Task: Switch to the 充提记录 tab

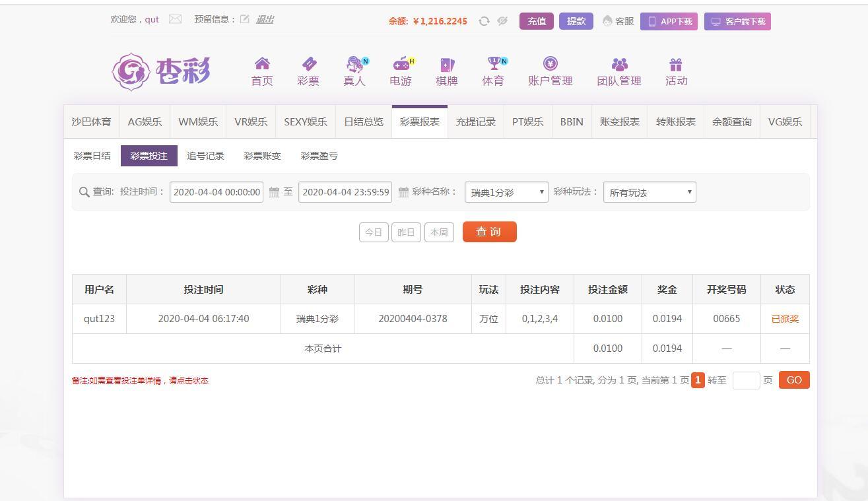Action: (x=475, y=122)
